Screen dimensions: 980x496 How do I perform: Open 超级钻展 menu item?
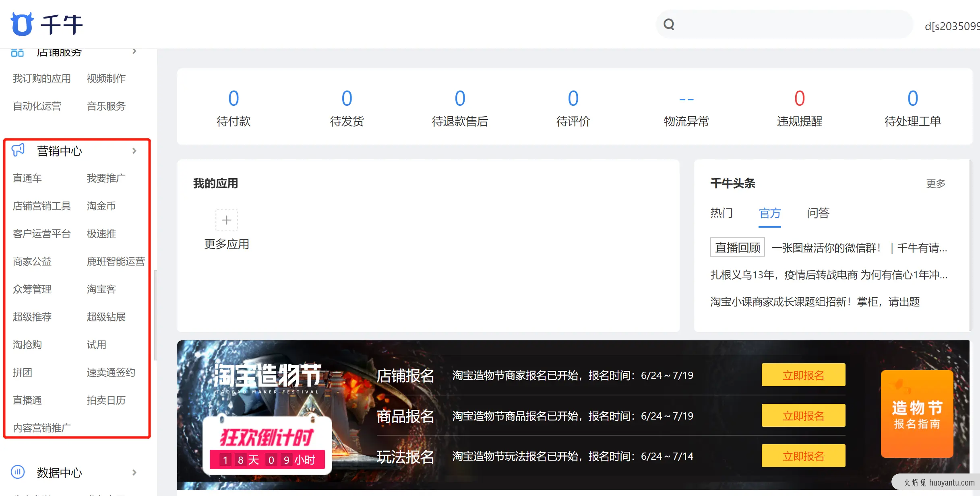point(106,317)
